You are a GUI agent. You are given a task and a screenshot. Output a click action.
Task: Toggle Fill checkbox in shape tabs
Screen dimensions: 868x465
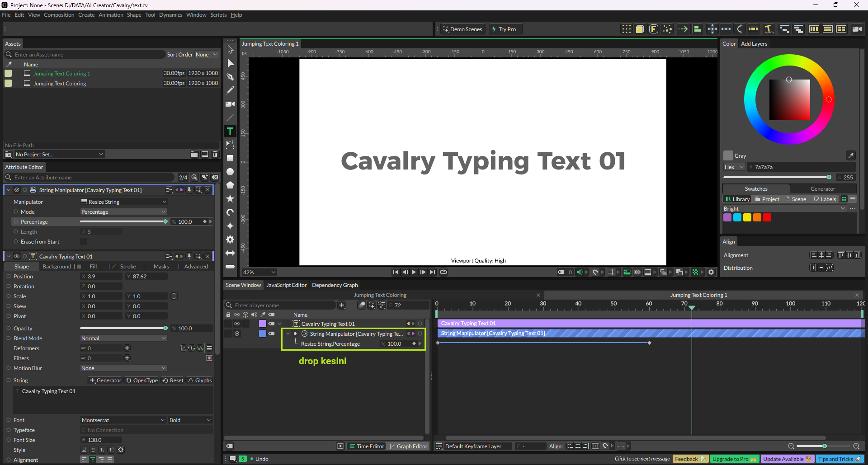tap(80, 267)
